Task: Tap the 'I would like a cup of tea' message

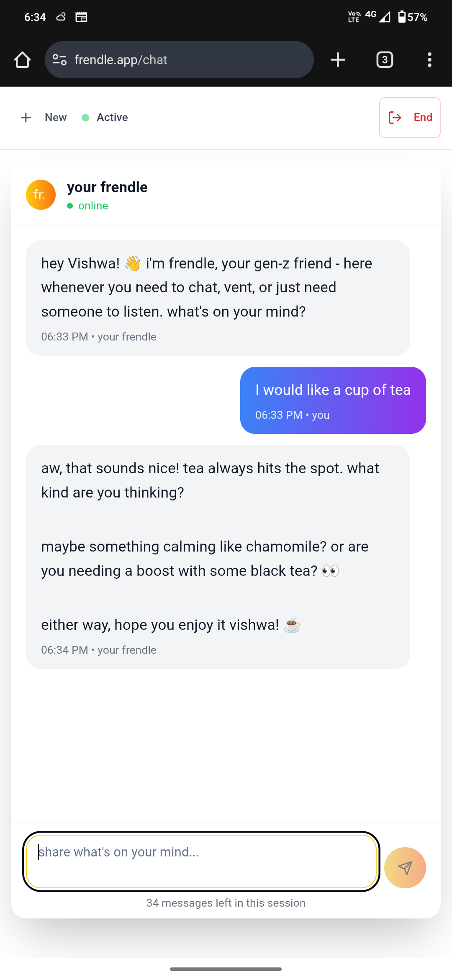Action: click(333, 400)
